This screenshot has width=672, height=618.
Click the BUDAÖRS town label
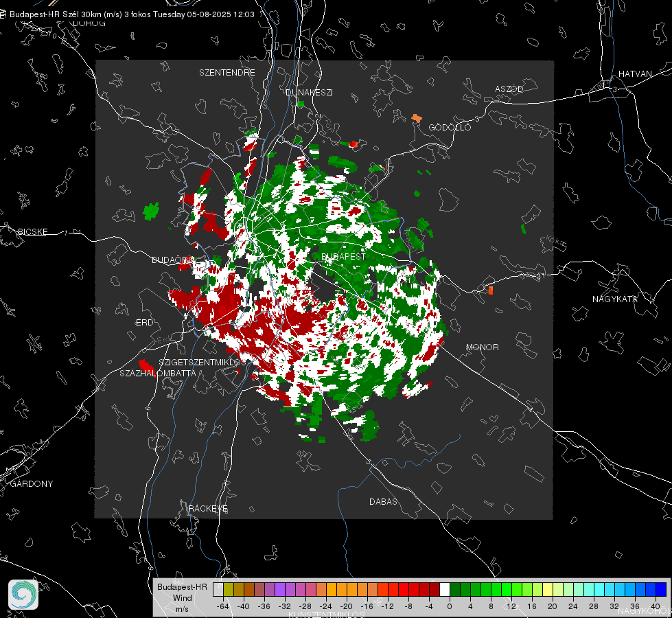(173, 260)
